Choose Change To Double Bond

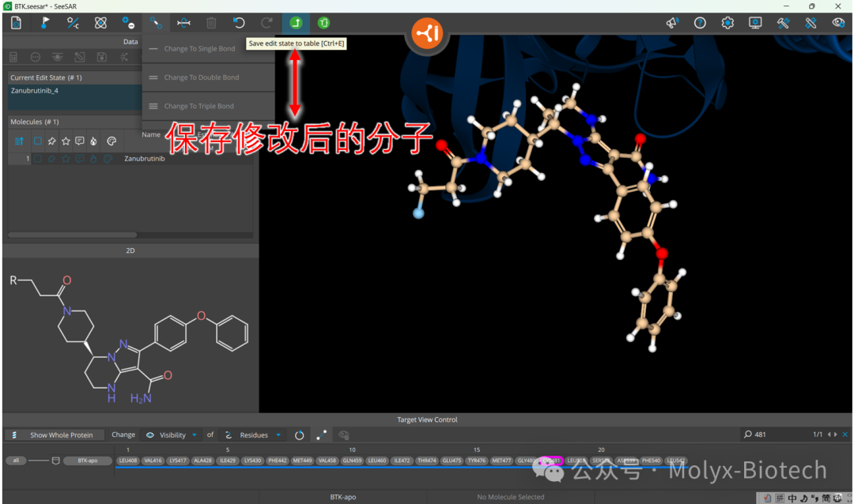208,77
